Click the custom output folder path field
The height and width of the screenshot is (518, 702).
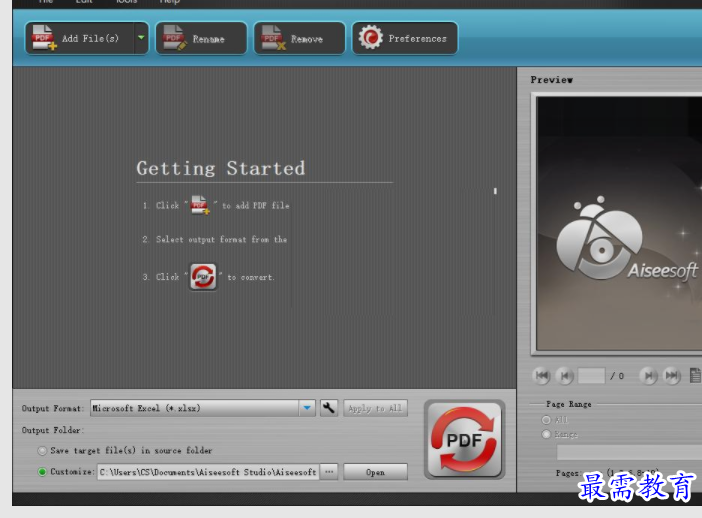pyautogui.click(x=208, y=472)
